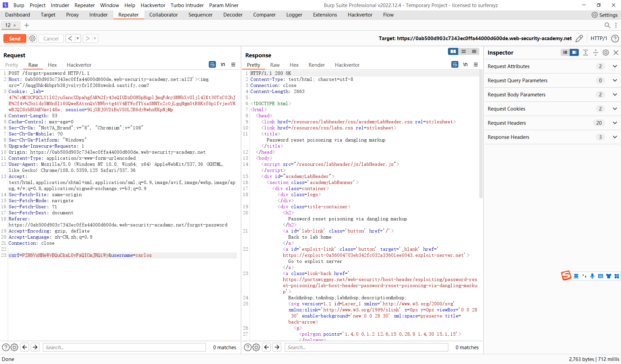The width and height of the screenshot is (621, 364).
Task: Open response search settings gear
Action: pyautogui.click(x=256, y=347)
